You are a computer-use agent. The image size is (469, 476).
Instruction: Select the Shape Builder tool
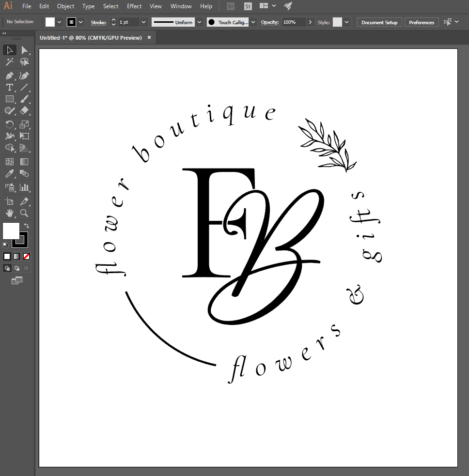click(x=9, y=148)
